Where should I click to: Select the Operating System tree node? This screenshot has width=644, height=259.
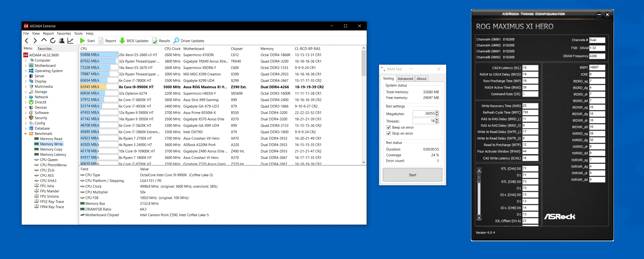49,71
